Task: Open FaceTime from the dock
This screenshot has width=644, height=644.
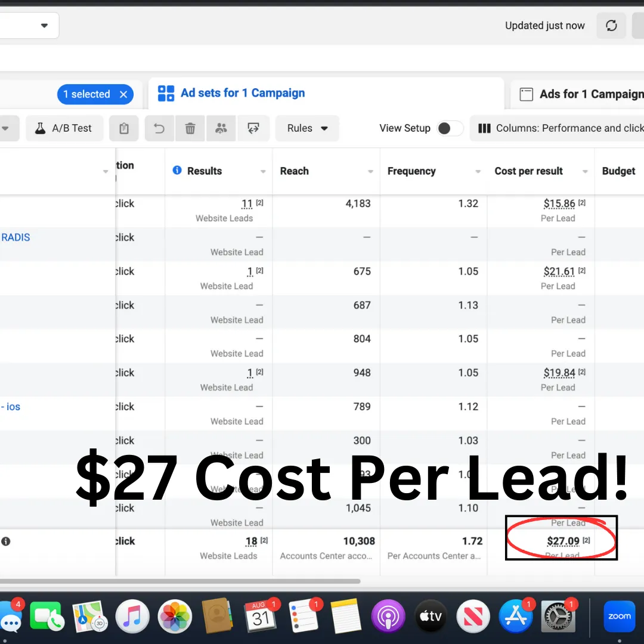Action: pyautogui.click(x=47, y=617)
